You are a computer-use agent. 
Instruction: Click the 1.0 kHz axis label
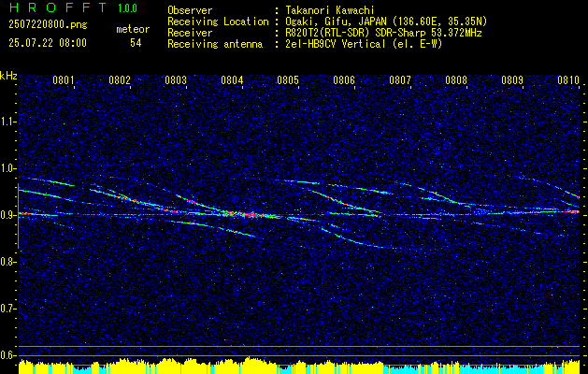(7, 168)
